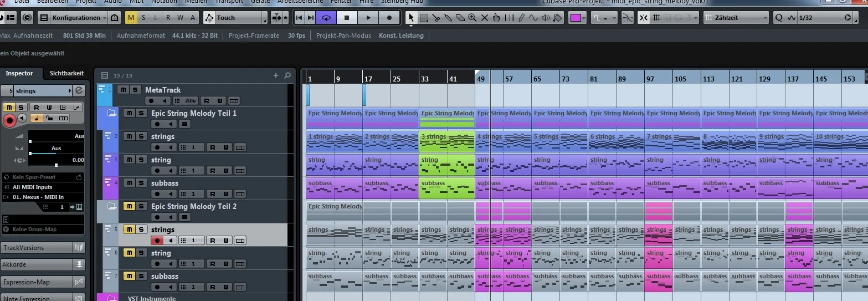868x301 pixels.
Task: Select the Color paint bucket tool
Action: [x=558, y=18]
